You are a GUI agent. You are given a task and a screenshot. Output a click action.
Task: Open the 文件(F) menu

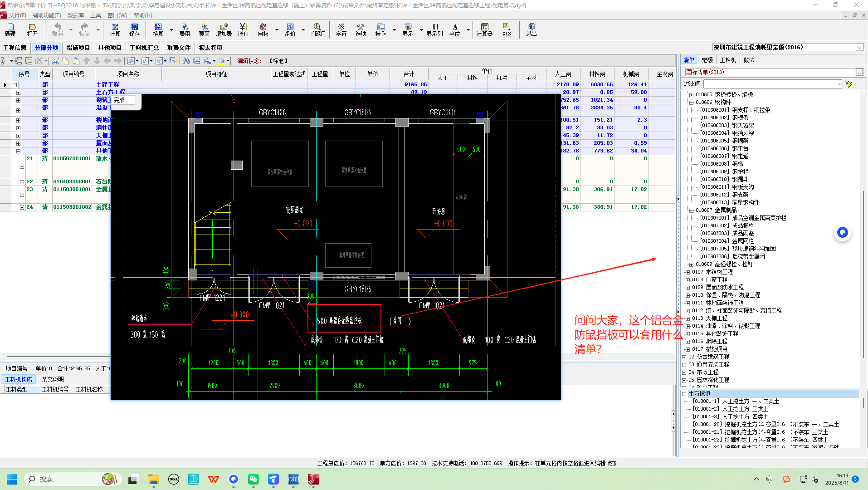pyautogui.click(x=17, y=15)
